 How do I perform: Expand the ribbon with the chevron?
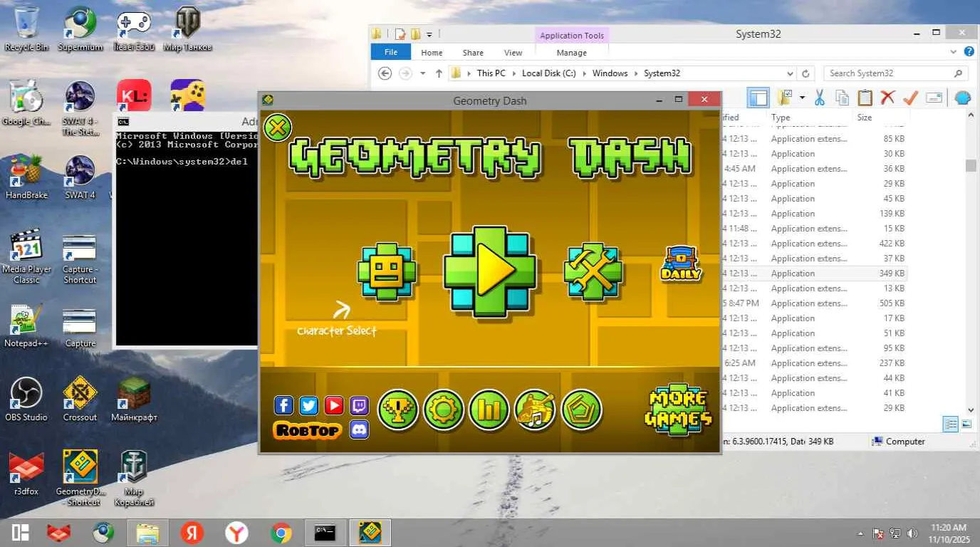click(954, 52)
